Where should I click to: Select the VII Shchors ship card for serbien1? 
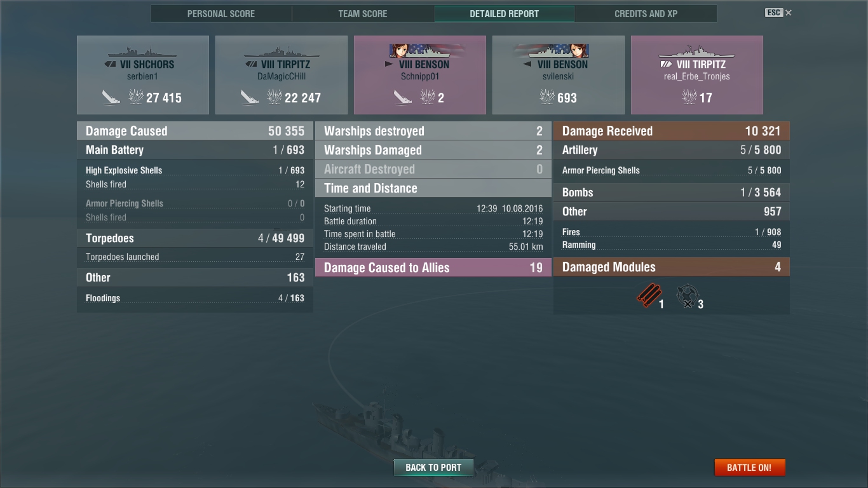(143, 75)
